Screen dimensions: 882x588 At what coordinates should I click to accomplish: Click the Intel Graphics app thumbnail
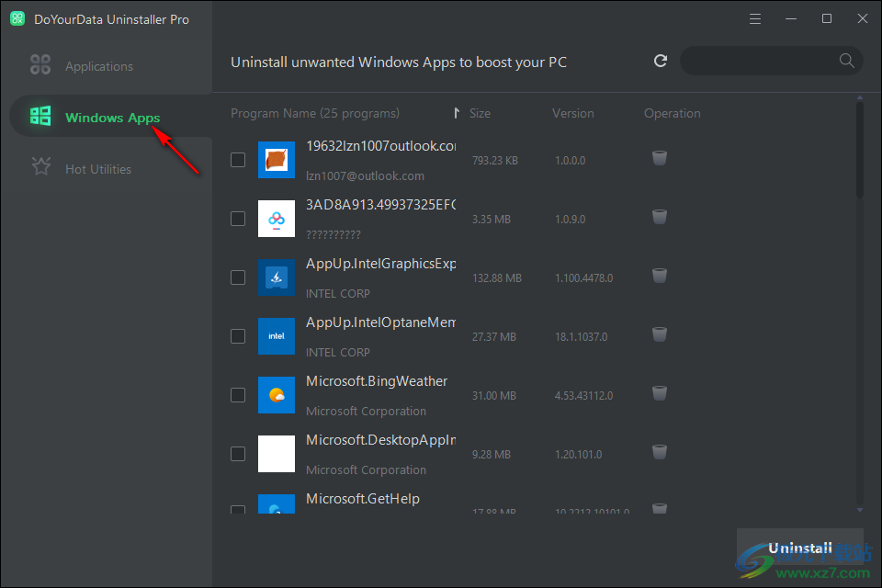[x=277, y=277]
